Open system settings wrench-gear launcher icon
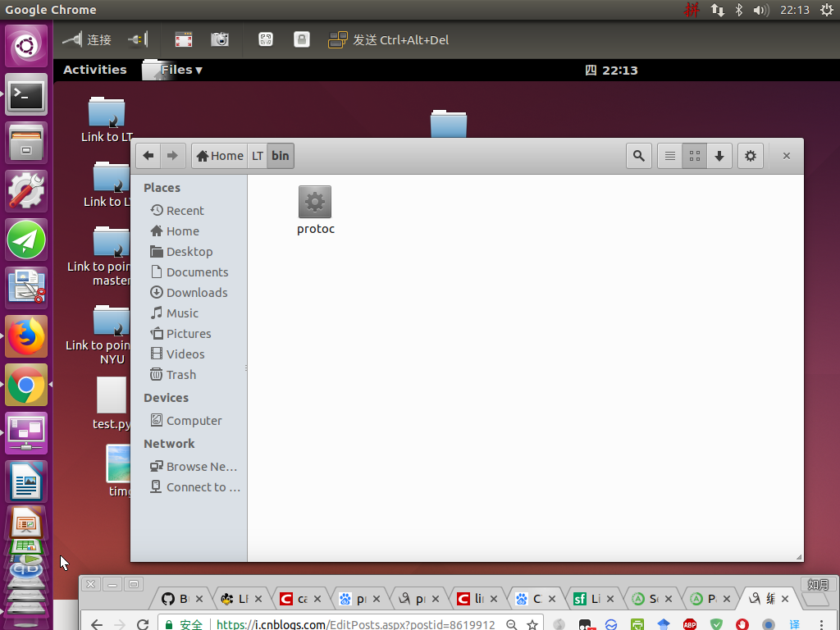840x630 pixels. pyautogui.click(x=25, y=191)
